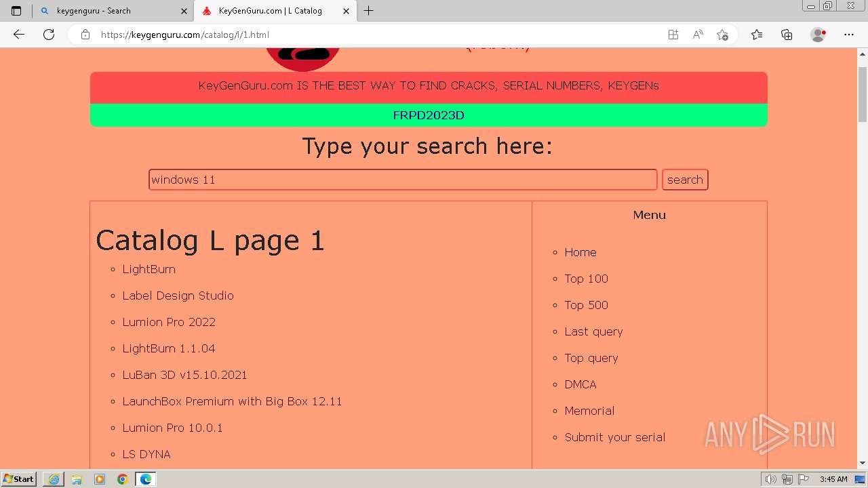
Task: Open Top 500 in the Menu
Action: 587,305
